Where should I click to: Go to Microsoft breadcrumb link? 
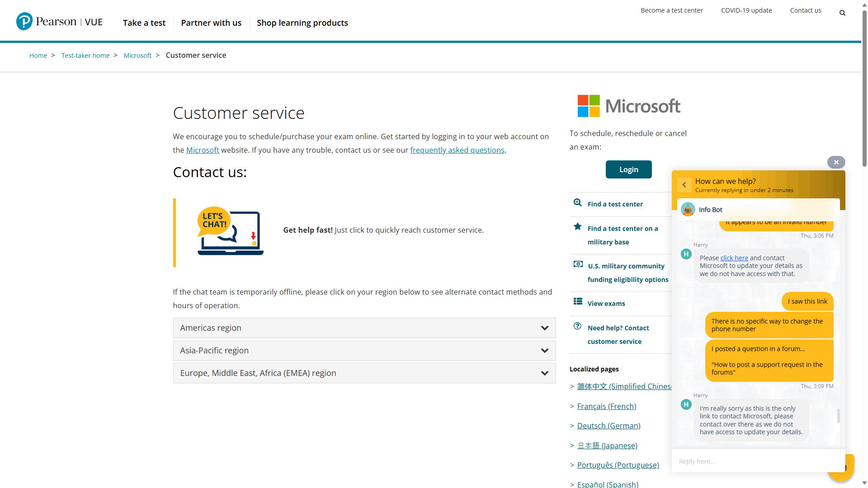tap(138, 56)
